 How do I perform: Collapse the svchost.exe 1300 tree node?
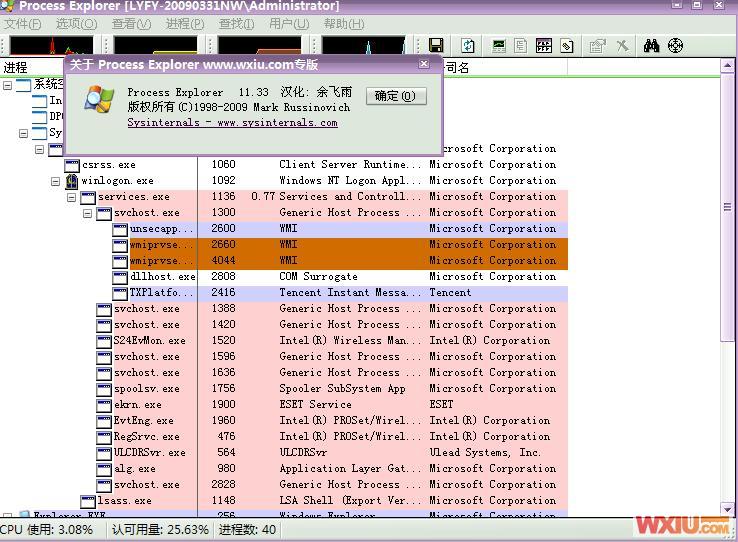tap(88, 213)
